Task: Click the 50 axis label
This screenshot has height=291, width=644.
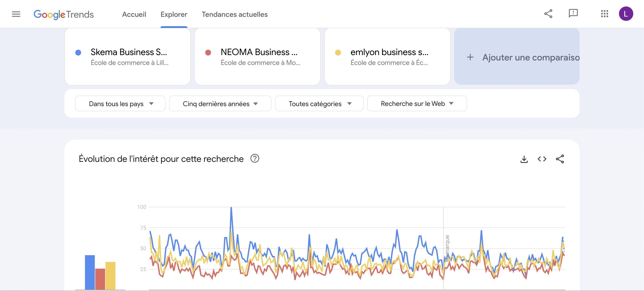Action: pyautogui.click(x=143, y=248)
